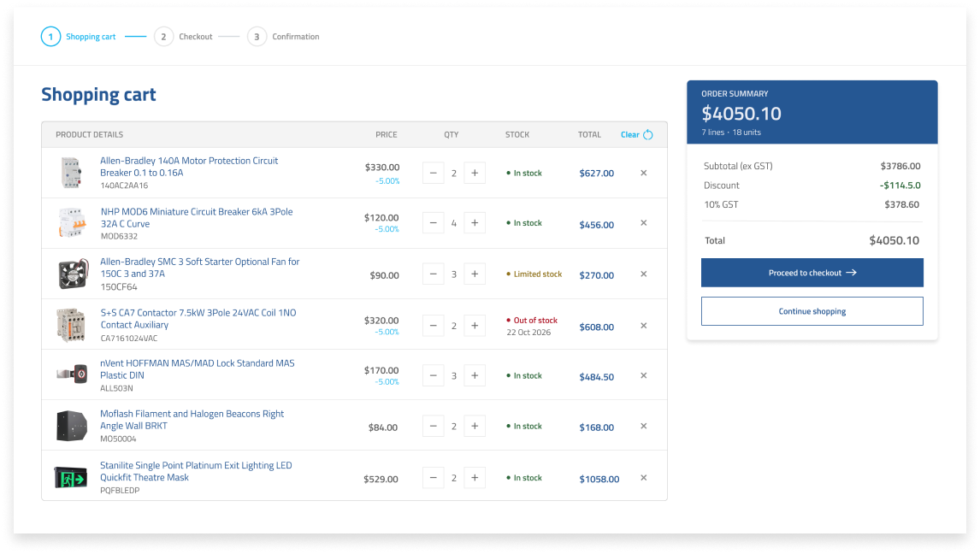Go to step 3 Confirmation
980x554 pixels.
click(284, 37)
